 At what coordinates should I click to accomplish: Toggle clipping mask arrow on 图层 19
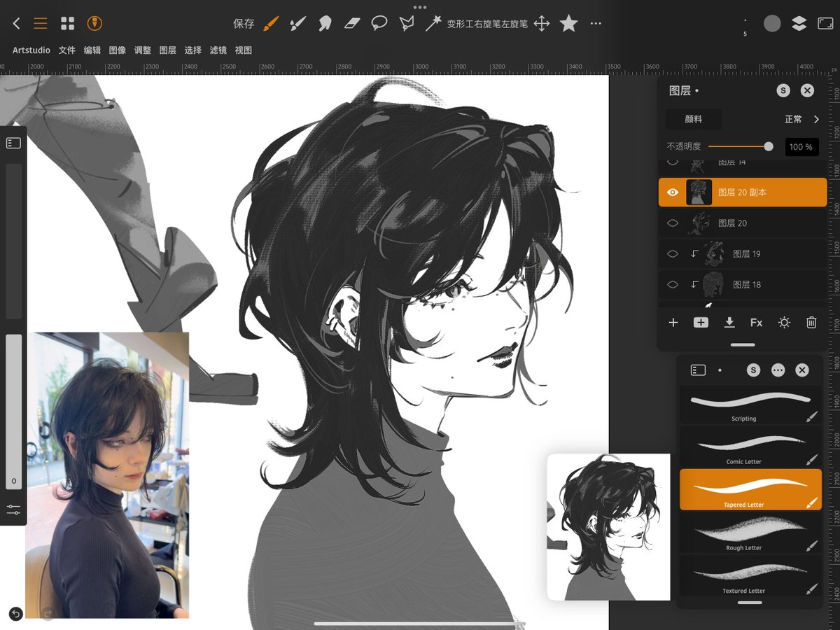tap(694, 254)
